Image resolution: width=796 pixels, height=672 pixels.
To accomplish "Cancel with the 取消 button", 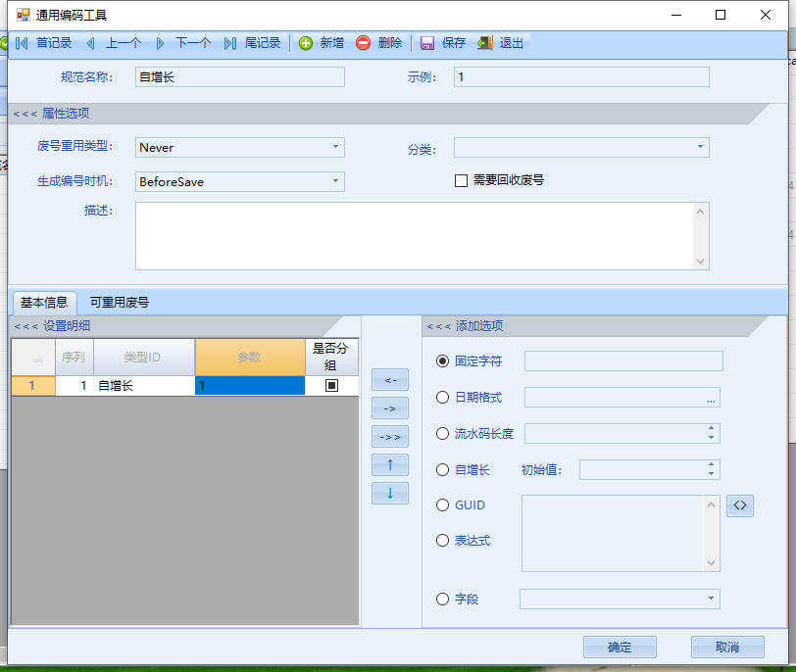I will pos(727,648).
